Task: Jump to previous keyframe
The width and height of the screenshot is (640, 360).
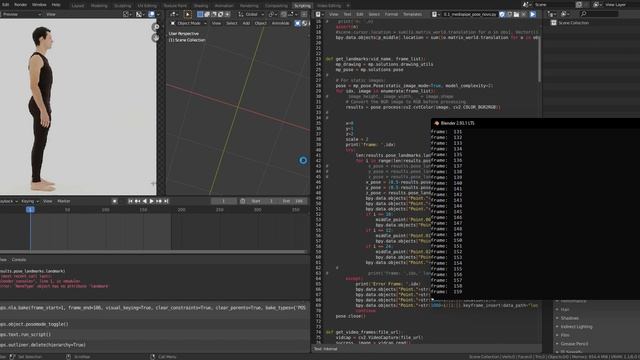Action: coord(138,201)
